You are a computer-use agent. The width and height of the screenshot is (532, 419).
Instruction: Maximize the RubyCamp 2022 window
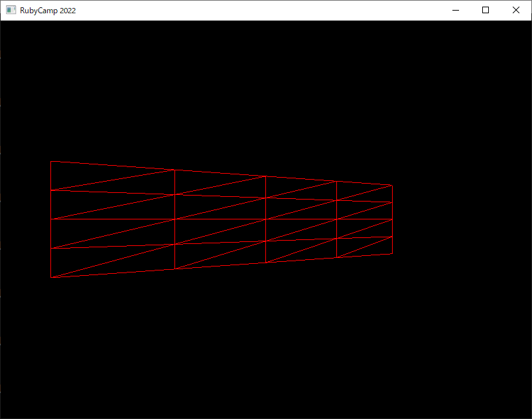click(x=486, y=10)
